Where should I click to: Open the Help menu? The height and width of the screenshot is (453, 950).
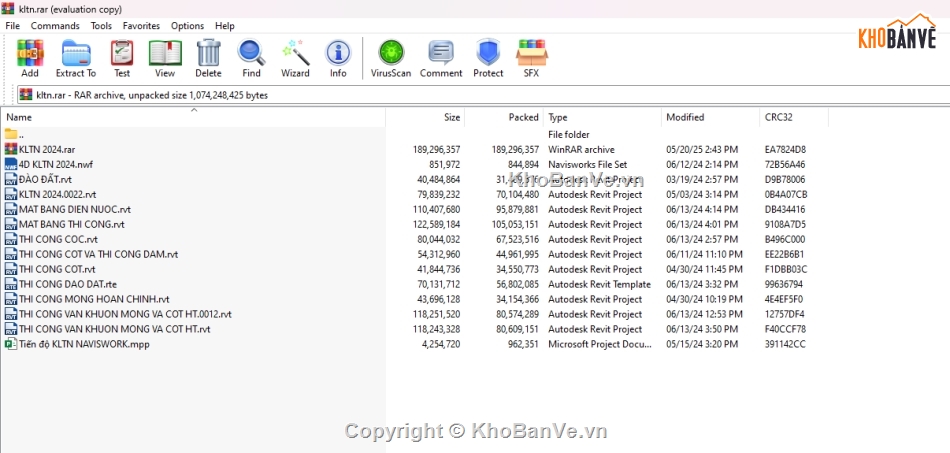tap(225, 25)
